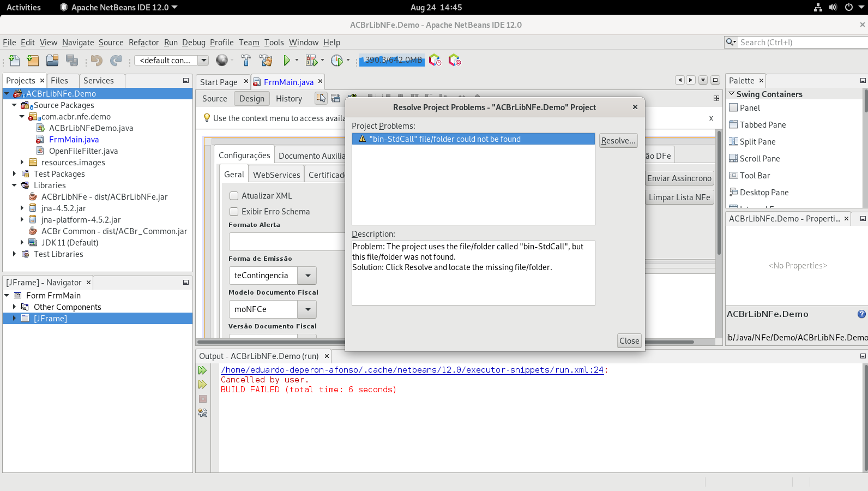Viewport: 868px width, 491px height.
Task: Click the last profiler icon with red target
Action: pyautogui.click(x=455, y=60)
